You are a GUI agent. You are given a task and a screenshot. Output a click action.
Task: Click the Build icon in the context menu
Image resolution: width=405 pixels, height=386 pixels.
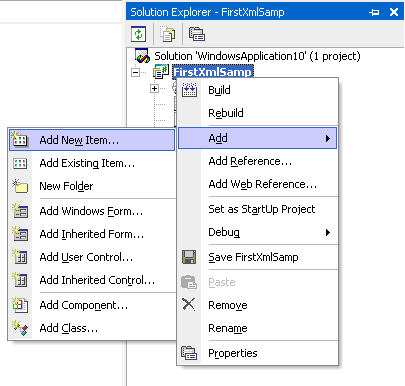click(x=189, y=90)
